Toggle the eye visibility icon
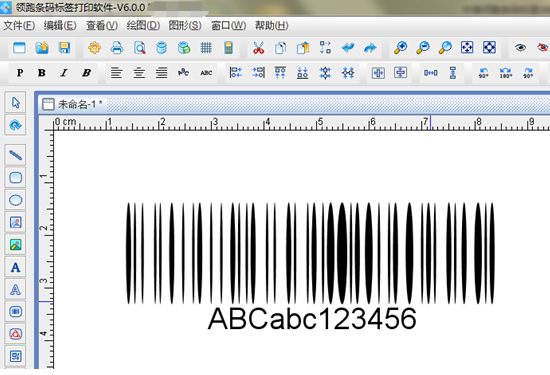The width and height of the screenshot is (550, 375). pyautogui.click(x=520, y=48)
